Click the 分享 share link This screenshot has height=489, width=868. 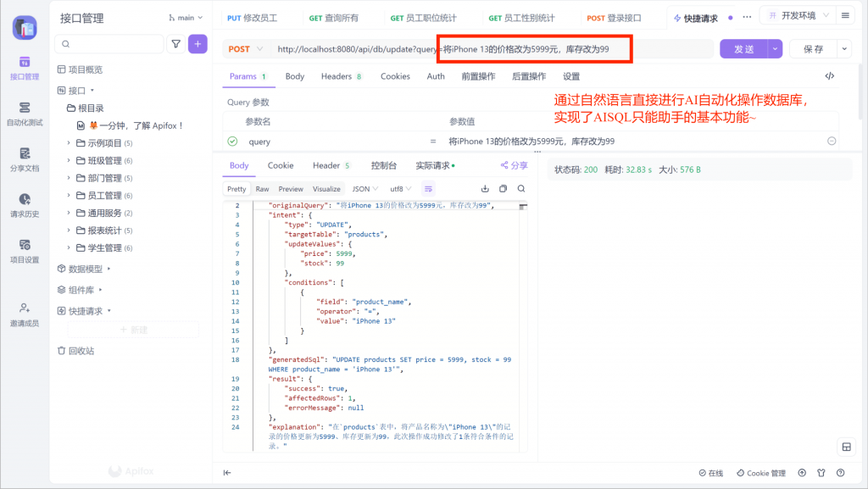514,166
